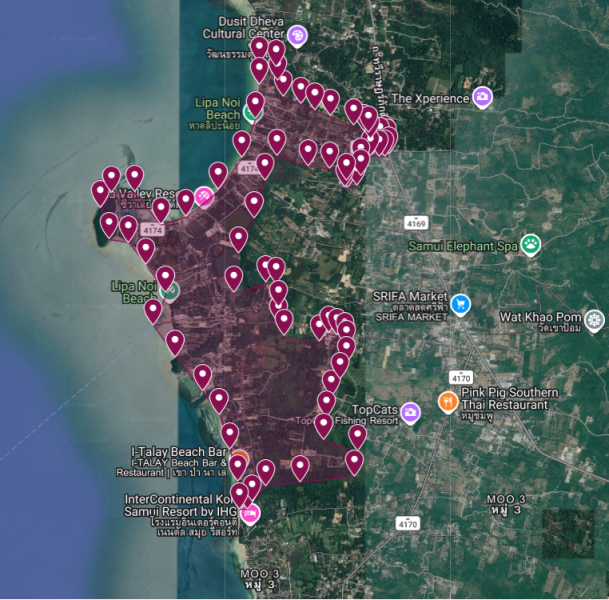Open InterContinental Koh Samui hotel bed icon
The height and width of the screenshot is (600, 609).
(250, 513)
